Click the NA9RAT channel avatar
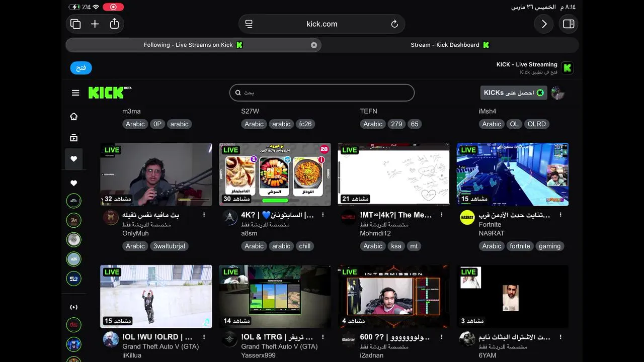 (x=467, y=217)
